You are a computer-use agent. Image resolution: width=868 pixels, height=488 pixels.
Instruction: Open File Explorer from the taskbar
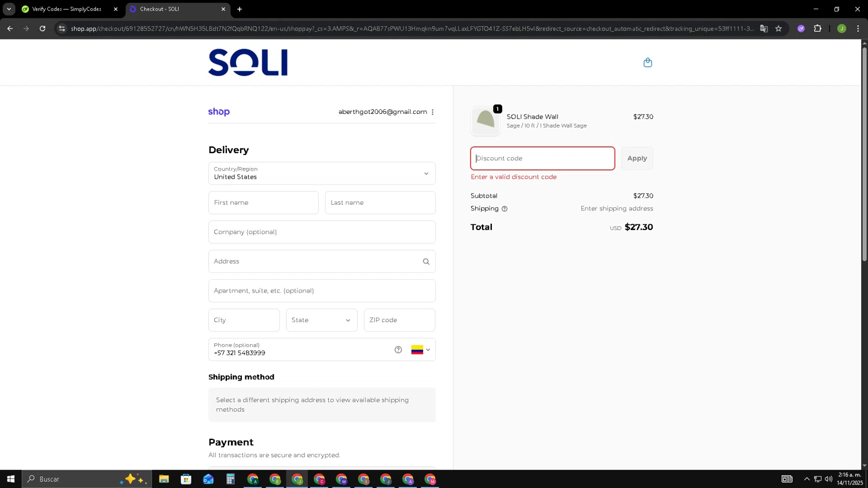coord(164,479)
